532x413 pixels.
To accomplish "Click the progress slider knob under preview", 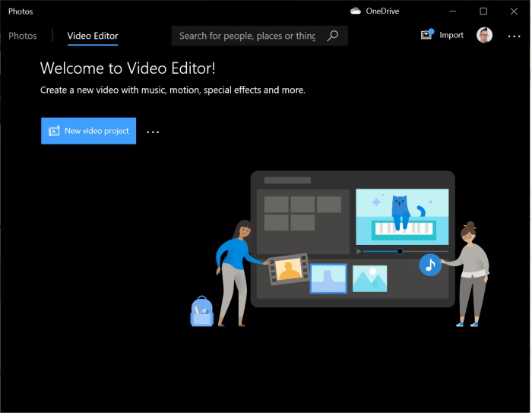I will [x=400, y=251].
